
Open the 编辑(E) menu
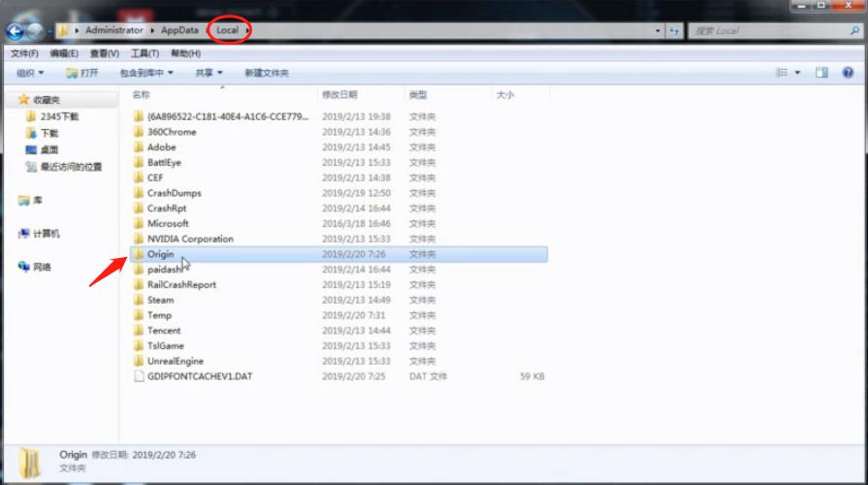pyautogui.click(x=64, y=53)
